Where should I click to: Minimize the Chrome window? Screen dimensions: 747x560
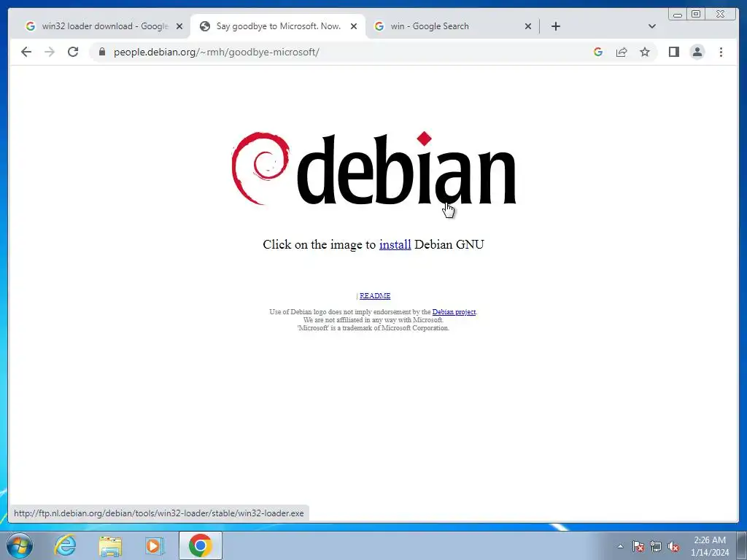[x=678, y=15]
